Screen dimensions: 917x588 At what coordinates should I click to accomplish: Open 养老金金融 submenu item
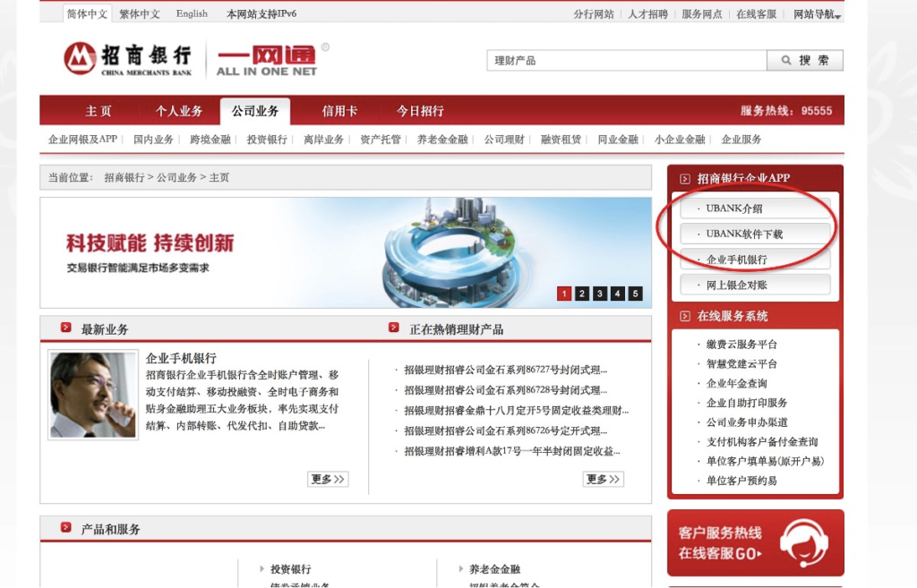[442, 139]
